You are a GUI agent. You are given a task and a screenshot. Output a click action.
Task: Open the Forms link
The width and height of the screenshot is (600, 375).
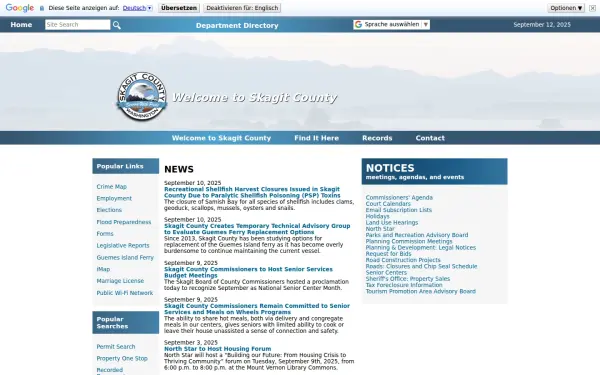coord(105,234)
